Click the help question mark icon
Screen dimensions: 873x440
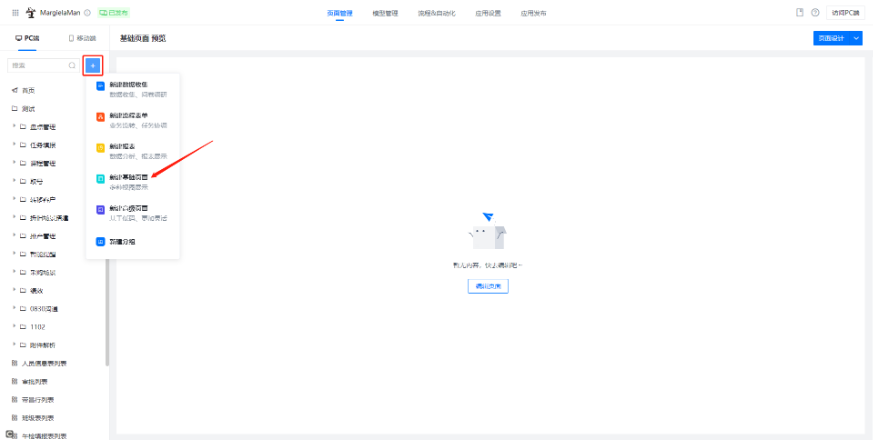815,12
